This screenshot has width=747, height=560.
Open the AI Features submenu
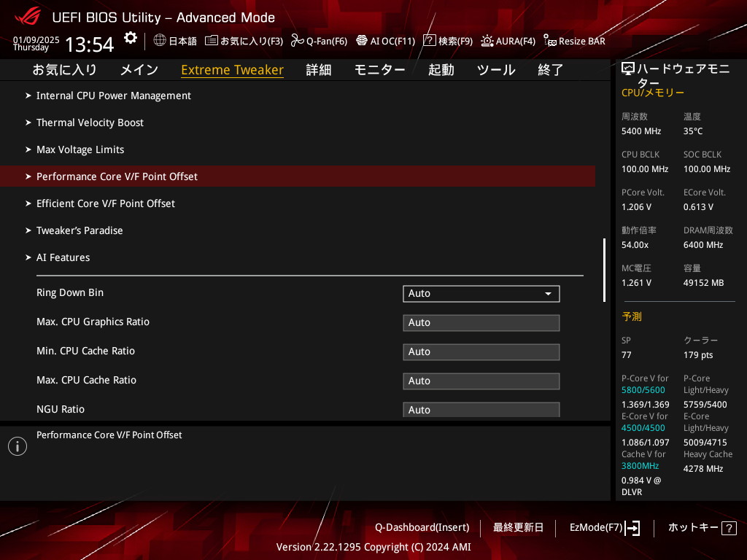pos(63,257)
